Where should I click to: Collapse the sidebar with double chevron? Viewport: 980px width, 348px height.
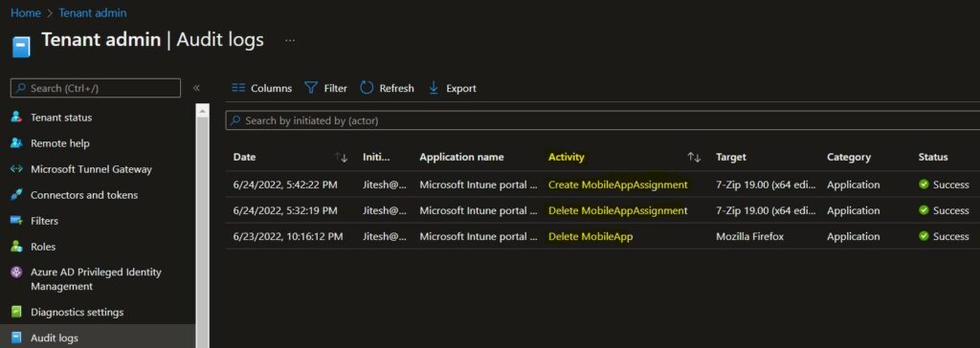[x=196, y=88]
